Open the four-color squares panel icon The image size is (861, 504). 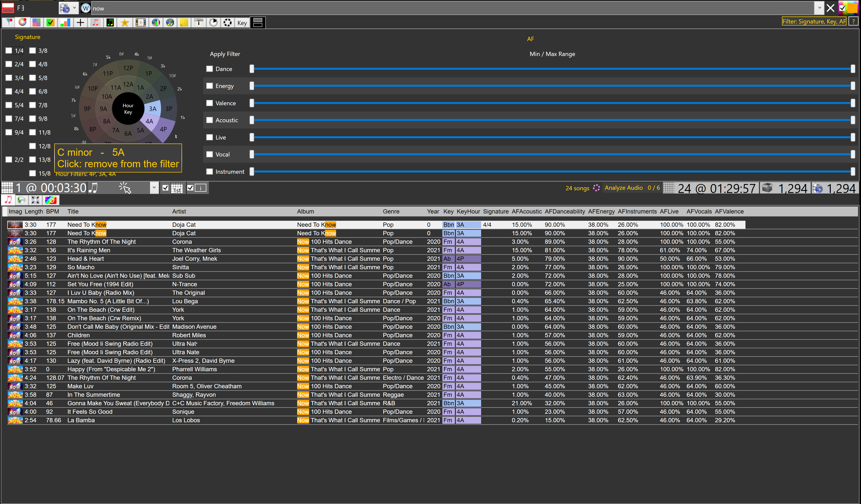[x=37, y=22]
